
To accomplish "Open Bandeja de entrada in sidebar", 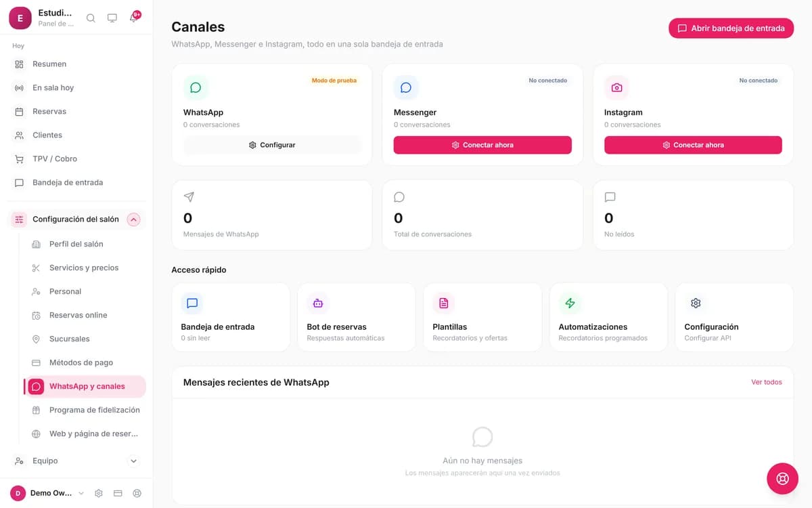I will [x=76, y=182].
